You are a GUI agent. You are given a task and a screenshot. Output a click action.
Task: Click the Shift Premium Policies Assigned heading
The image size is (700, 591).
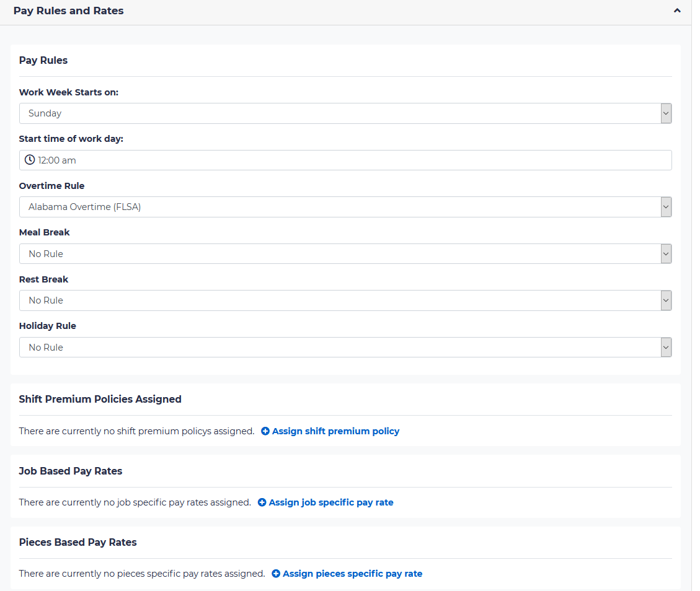pos(100,399)
